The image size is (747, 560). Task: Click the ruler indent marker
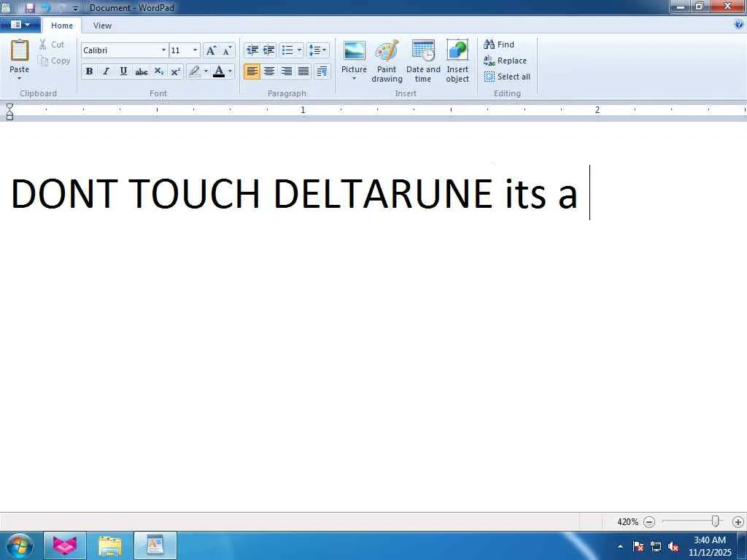9,112
